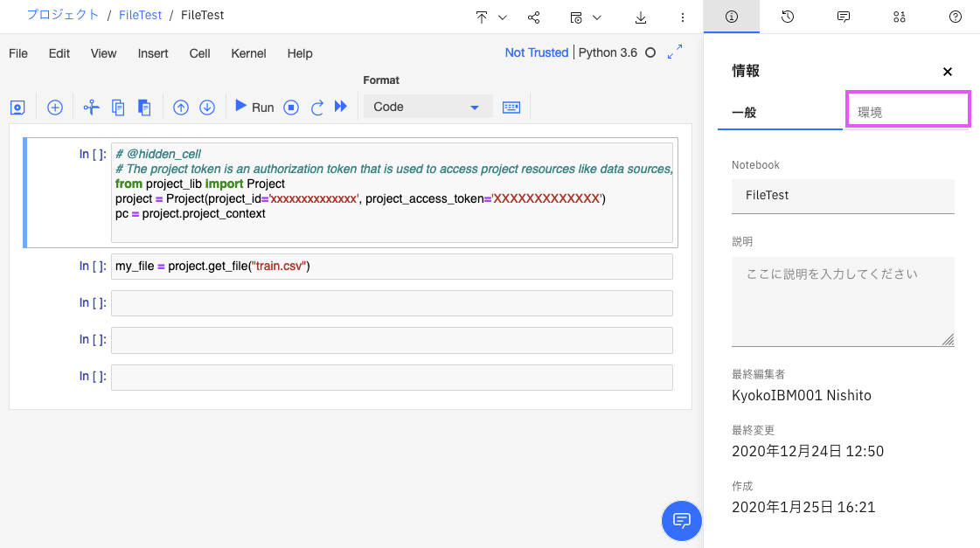980x548 pixels.
Task: Click the save and checkpoint icon
Action: tap(17, 108)
